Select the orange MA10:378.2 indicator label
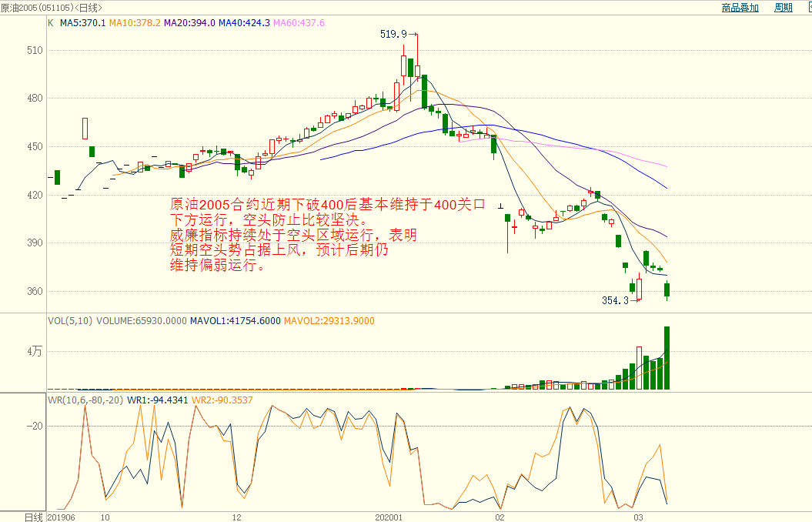 135,23
